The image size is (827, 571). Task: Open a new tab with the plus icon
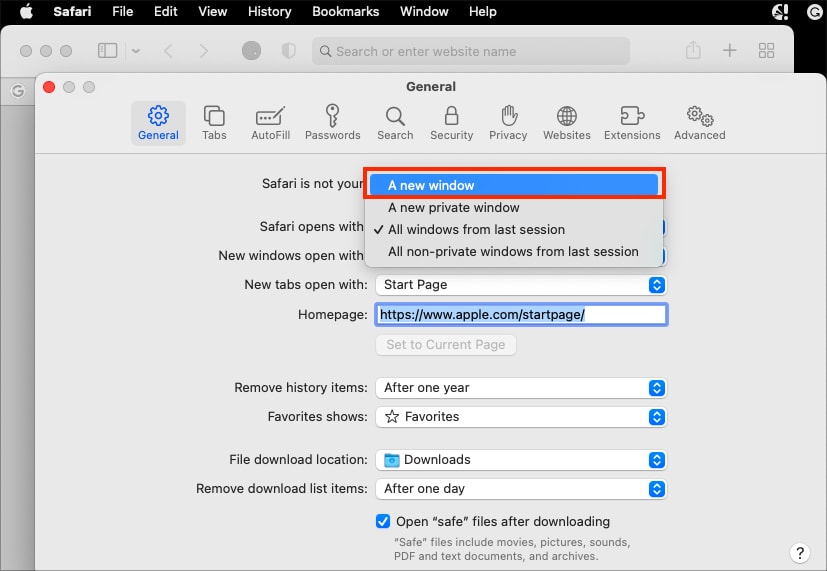[x=729, y=51]
